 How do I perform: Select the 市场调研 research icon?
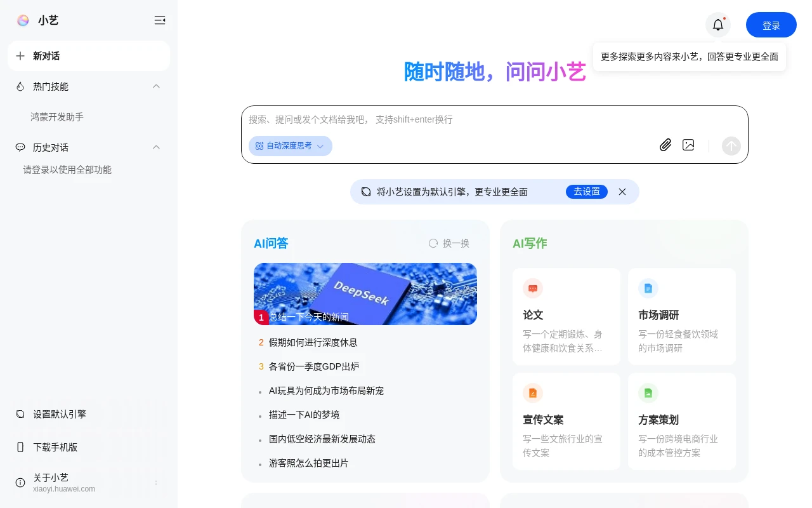click(648, 288)
